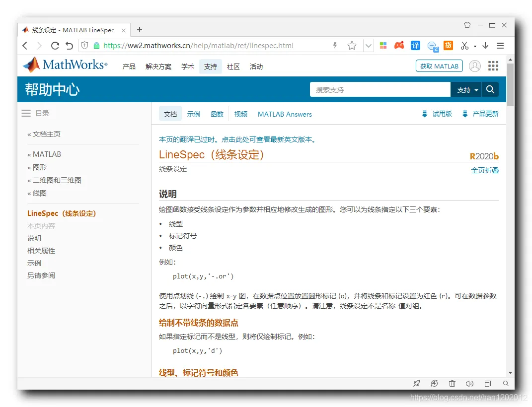Image resolution: width=532 pixels, height=407 pixels.
Task: Open address bar dropdown chevron
Action: tap(369, 45)
